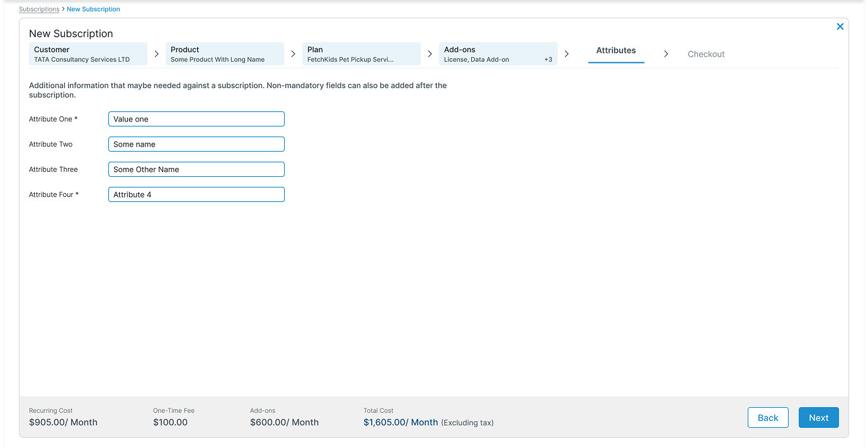The image size is (868, 448).
Task: Click the +3 add-ons counter
Action: pos(548,60)
